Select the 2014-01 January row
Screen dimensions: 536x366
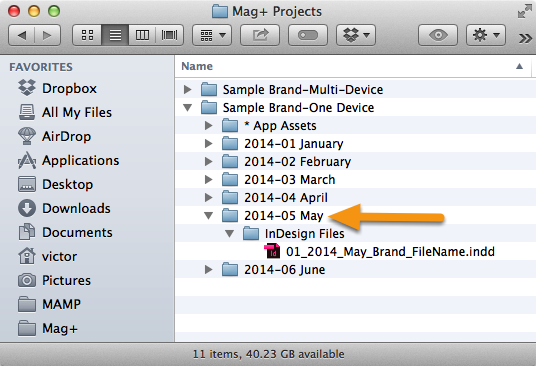pyautogui.click(x=356, y=144)
